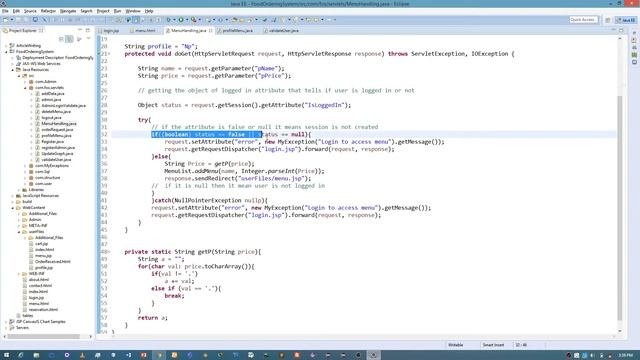Toggle Link with Editor in Project Explorer

point(69,39)
